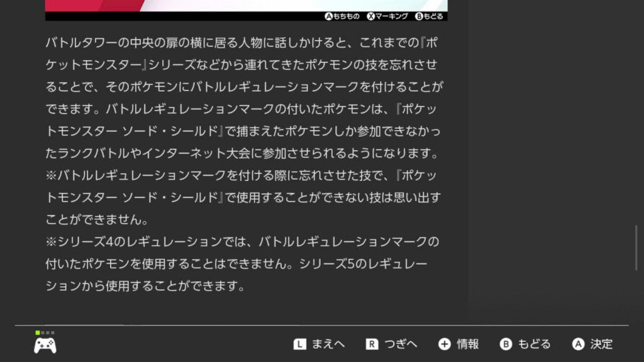The height and width of the screenshot is (362, 644).
Task: Click the マーキング label in the screenshot
Action: tap(391, 16)
